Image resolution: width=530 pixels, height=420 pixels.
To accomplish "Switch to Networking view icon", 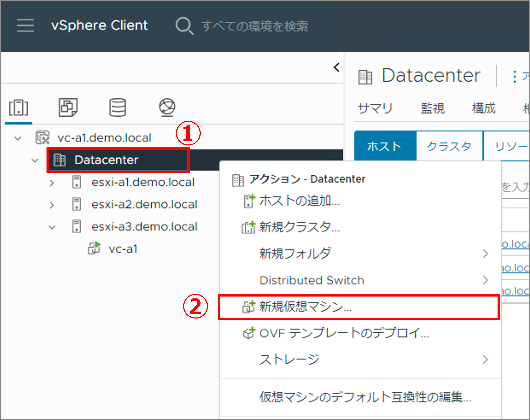I will pyautogui.click(x=167, y=107).
